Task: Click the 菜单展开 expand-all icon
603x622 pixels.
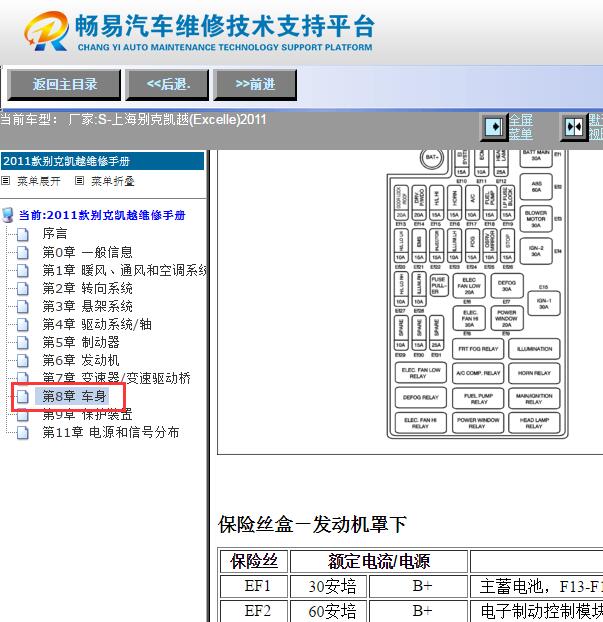Action: click(6, 181)
